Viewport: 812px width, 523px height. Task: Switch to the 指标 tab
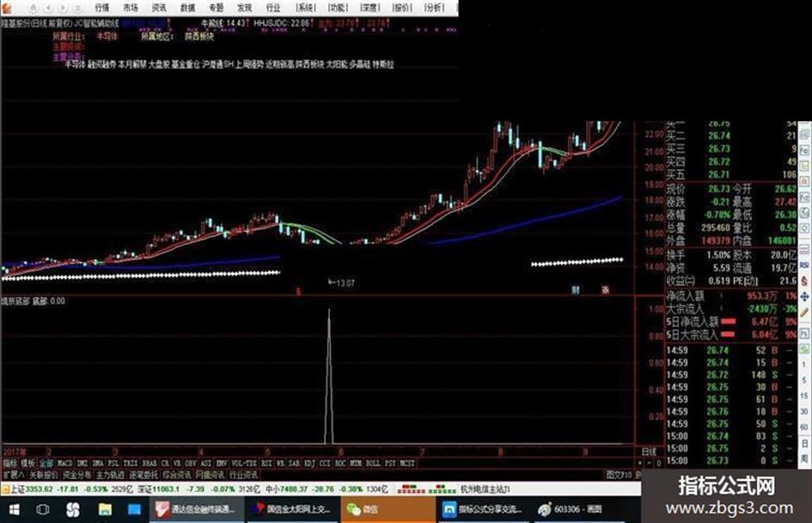(x=9, y=464)
